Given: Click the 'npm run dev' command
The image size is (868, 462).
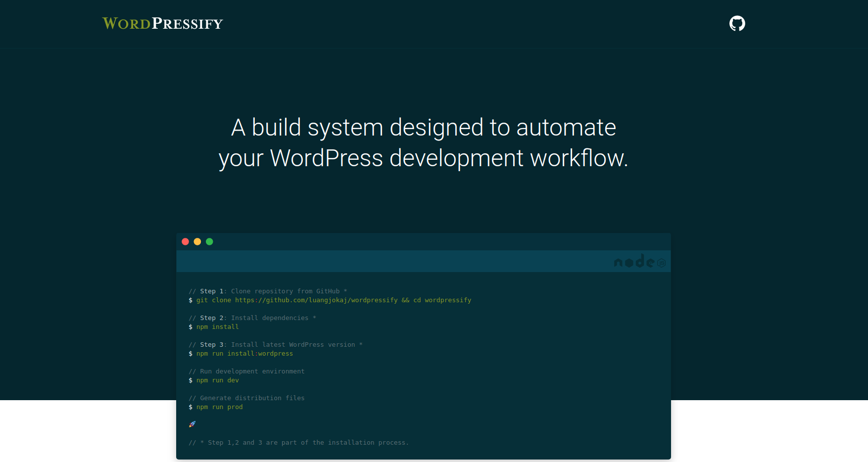Looking at the screenshot, I should (x=214, y=380).
